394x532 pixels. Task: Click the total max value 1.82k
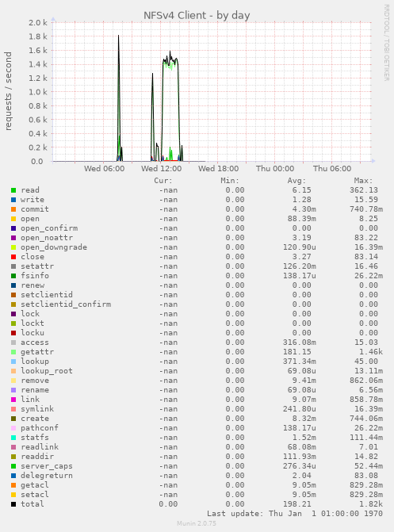(371, 503)
